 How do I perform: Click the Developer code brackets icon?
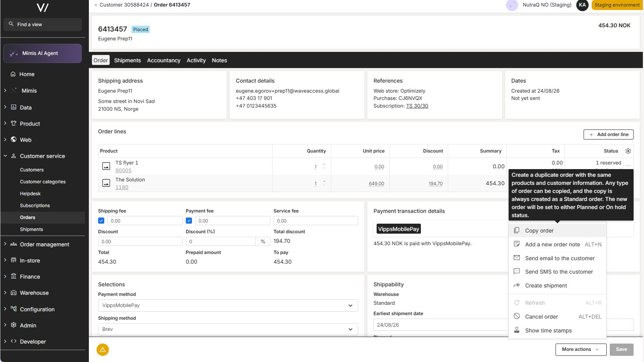pyautogui.click(x=13, y=341)
